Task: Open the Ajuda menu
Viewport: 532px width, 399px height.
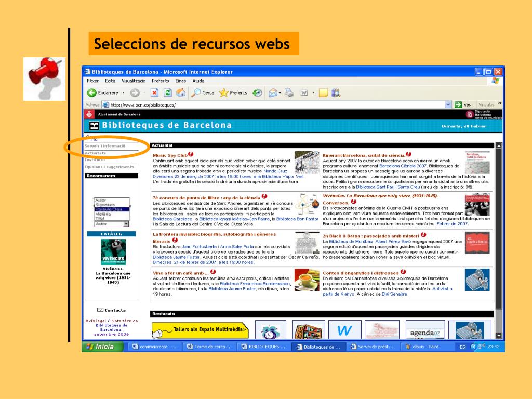Action: point(198,81)
